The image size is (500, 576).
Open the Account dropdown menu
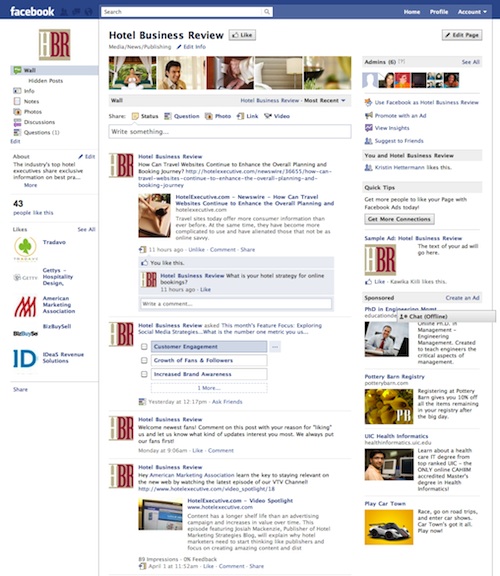pos(472,12)
